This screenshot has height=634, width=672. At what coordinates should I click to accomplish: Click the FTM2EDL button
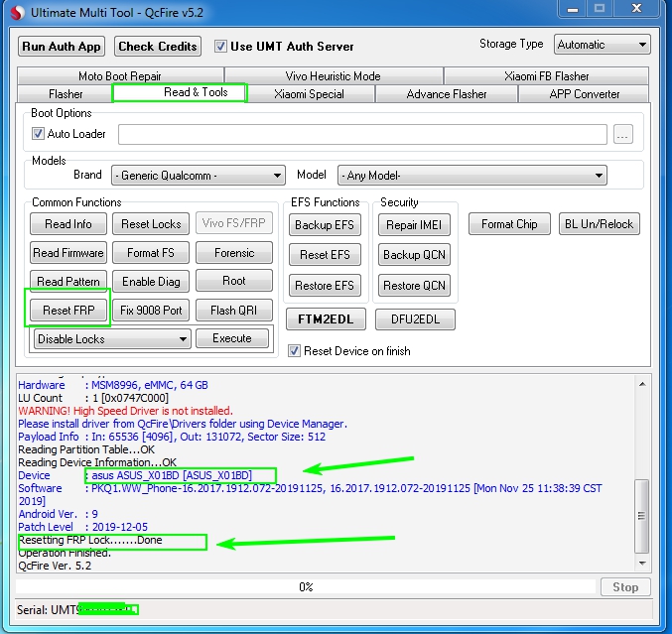pos(326,319)
